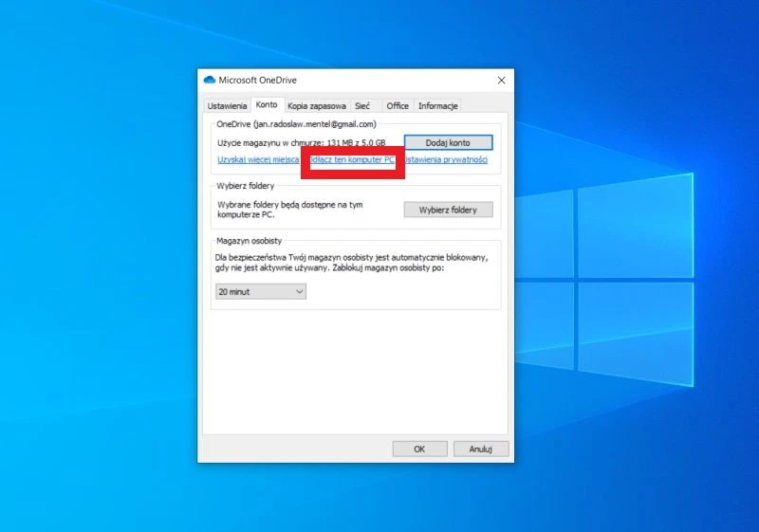Open the Kopia zapasowa tab

[x=317, y=106]
